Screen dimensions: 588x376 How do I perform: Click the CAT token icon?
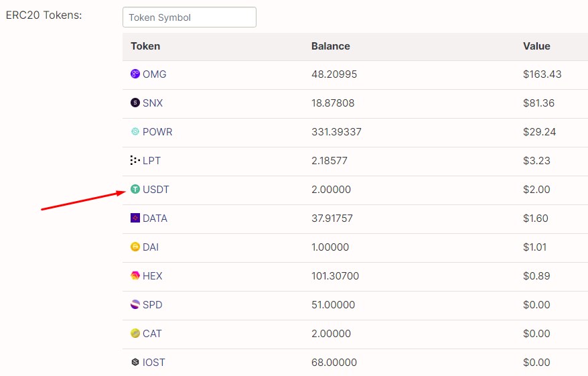click(x=135, y=333)
